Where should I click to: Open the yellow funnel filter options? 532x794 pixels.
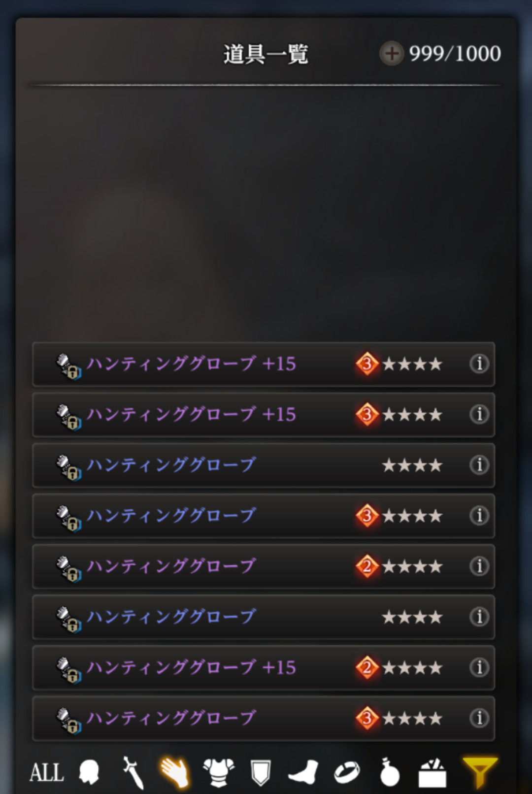(480, 772)
